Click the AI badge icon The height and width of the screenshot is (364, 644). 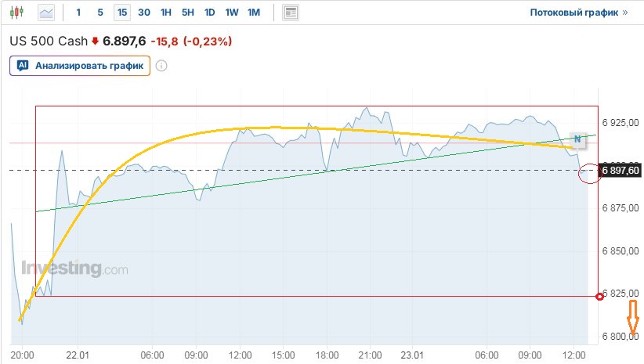(x=23, y=66)
